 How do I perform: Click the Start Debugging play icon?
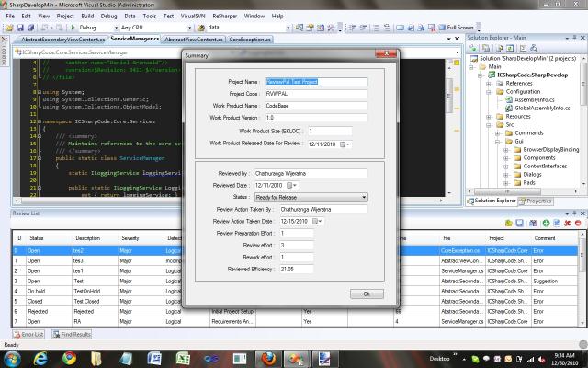[x=72, y=28]
